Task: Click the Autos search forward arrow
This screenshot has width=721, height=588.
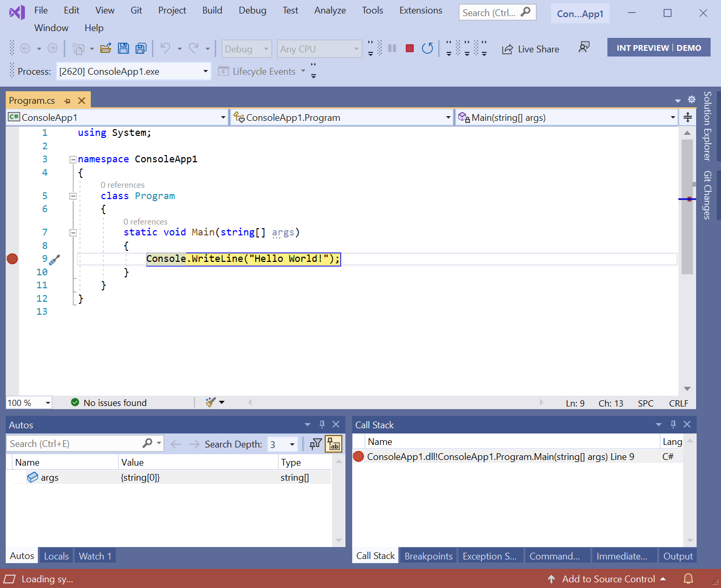Action: (x=194, y=444)
